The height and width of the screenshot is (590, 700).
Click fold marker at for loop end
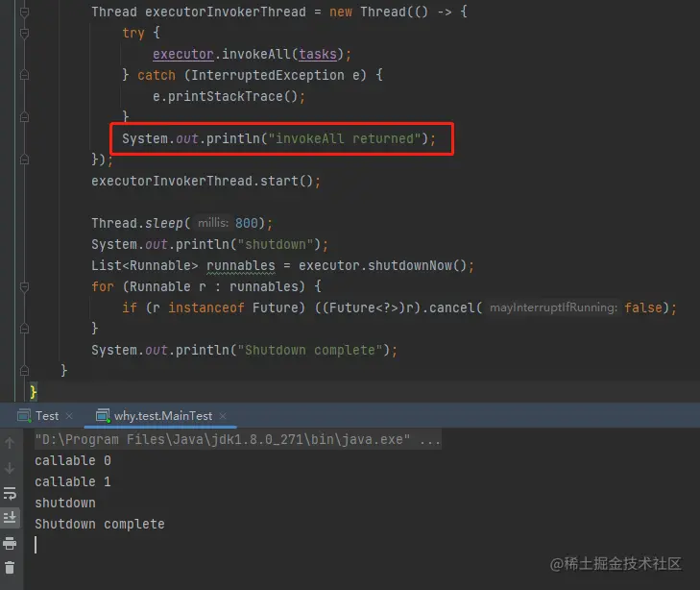[25, 329]
